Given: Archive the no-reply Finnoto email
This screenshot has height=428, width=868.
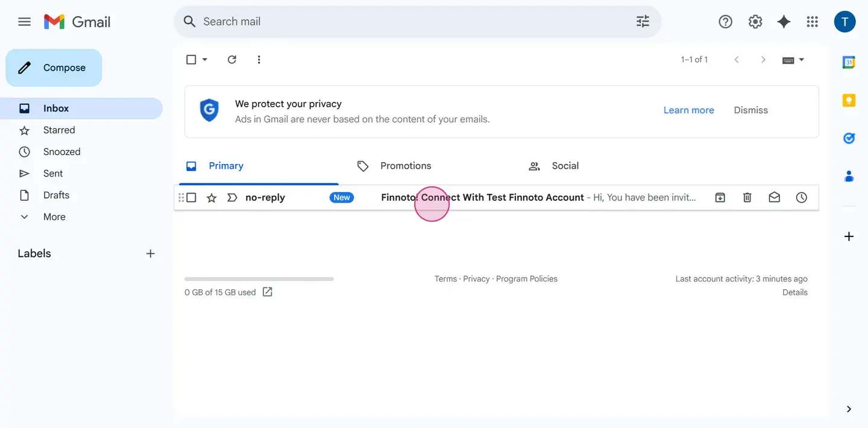Looking at the screenshot, I should 720,198.
